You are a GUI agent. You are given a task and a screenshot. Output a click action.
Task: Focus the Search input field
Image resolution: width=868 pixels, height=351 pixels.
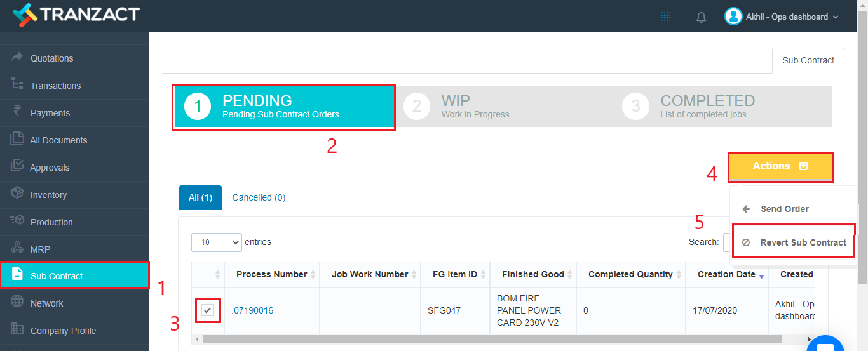[726, 242]
